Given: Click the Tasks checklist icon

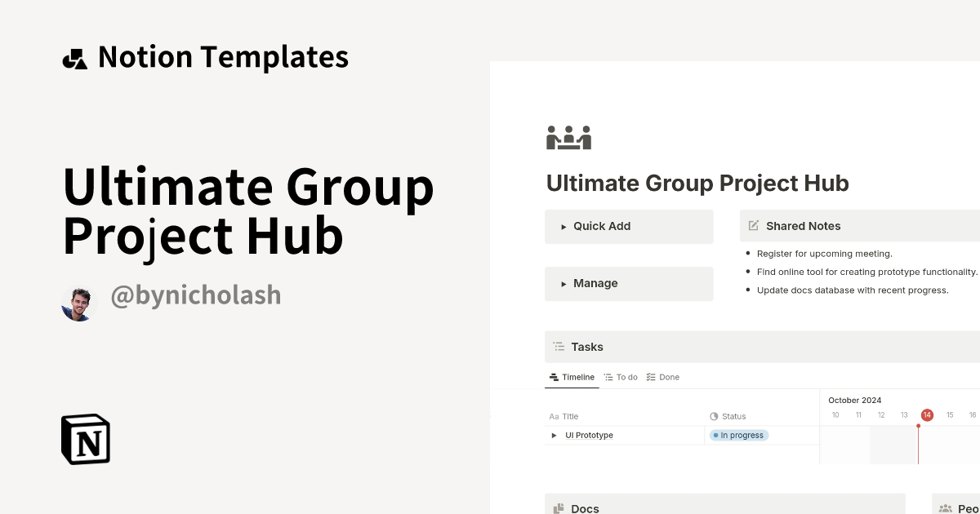Looking at the screenshot, I should 559,347.
